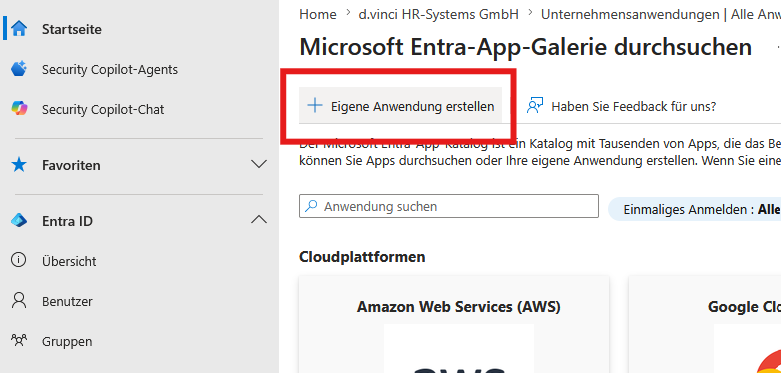Open Security Copilot-Chat icon

click(x=19, y=109)
